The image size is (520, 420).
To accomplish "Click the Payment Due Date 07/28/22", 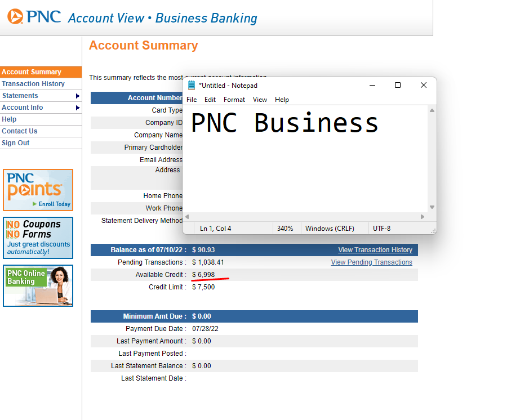I will (205, 329).
